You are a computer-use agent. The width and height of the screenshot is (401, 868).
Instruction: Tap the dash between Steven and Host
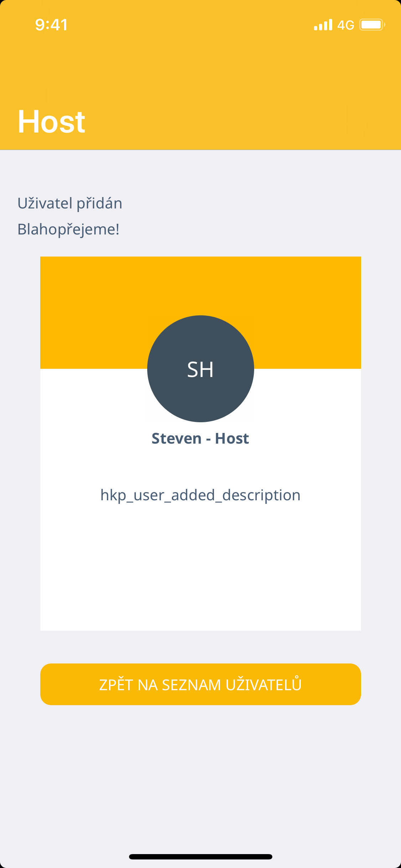coord(208,439)
